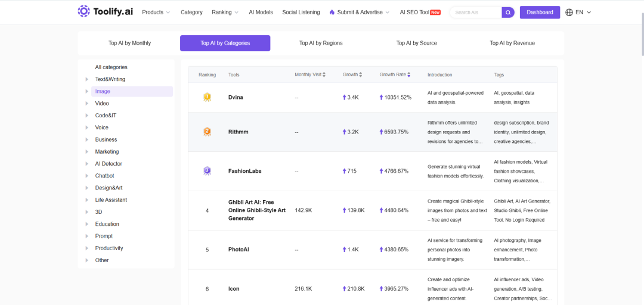
Task: Expand the Productivity category arrow
Action: tap(86, 248)
